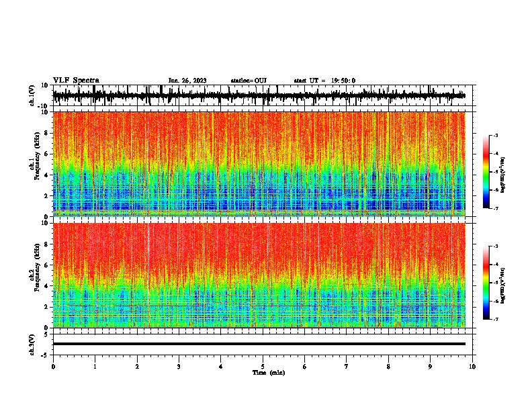The width and height of the screenshot is (532, 411).
Task: Click the ch.1 voltage waveform trace
Action: pyautogui.click(x=259, y=95)
